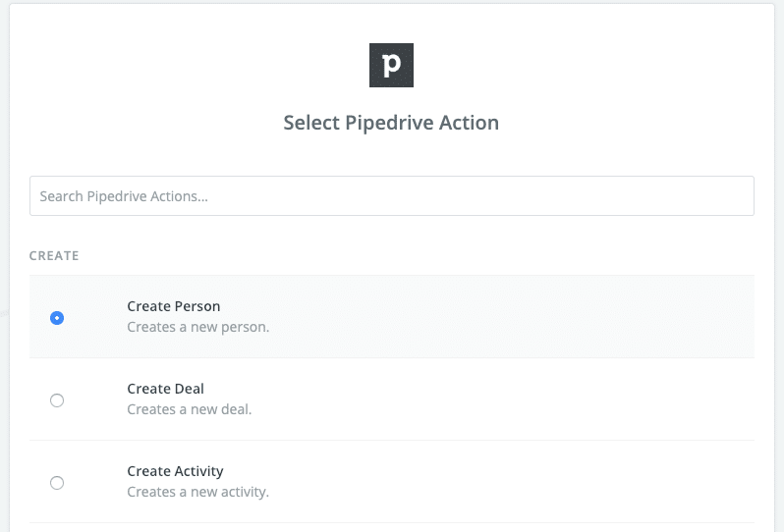Click "Creates a new deal." description

(x=189, y=409)
